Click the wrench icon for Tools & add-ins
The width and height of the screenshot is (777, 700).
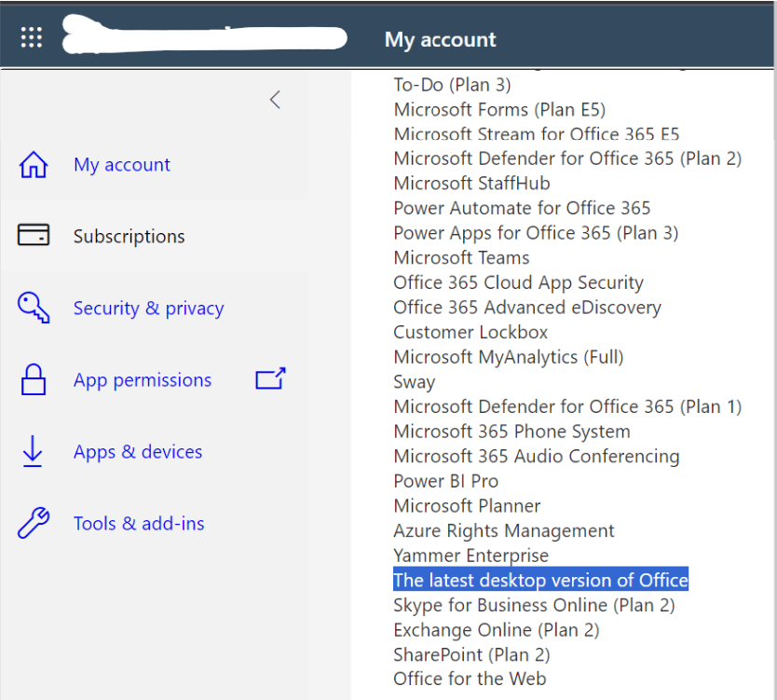[34, 523]
